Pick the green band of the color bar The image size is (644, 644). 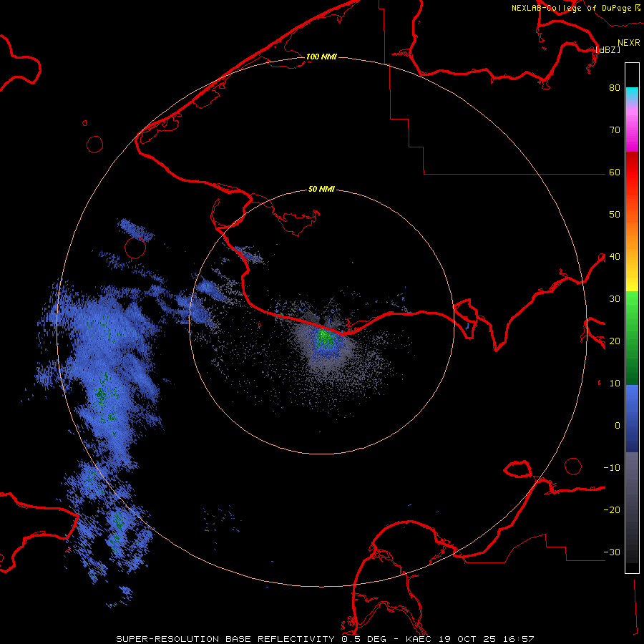[632, 338]
